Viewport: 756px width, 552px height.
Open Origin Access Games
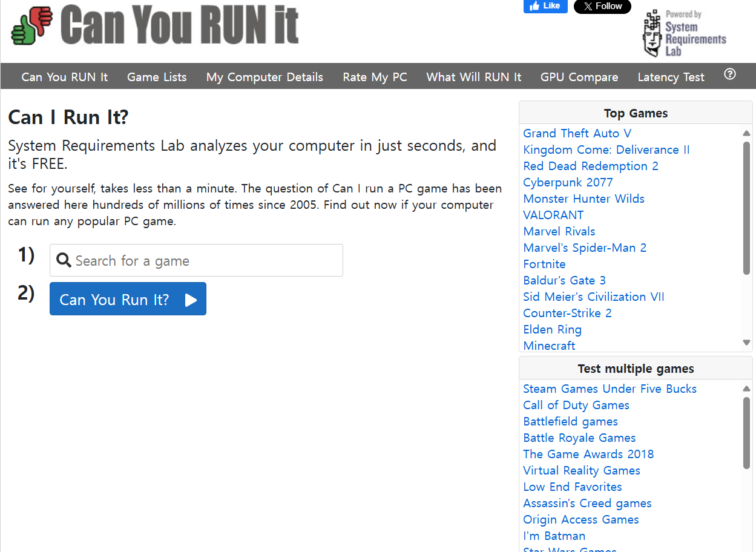(x=581, y=519)
